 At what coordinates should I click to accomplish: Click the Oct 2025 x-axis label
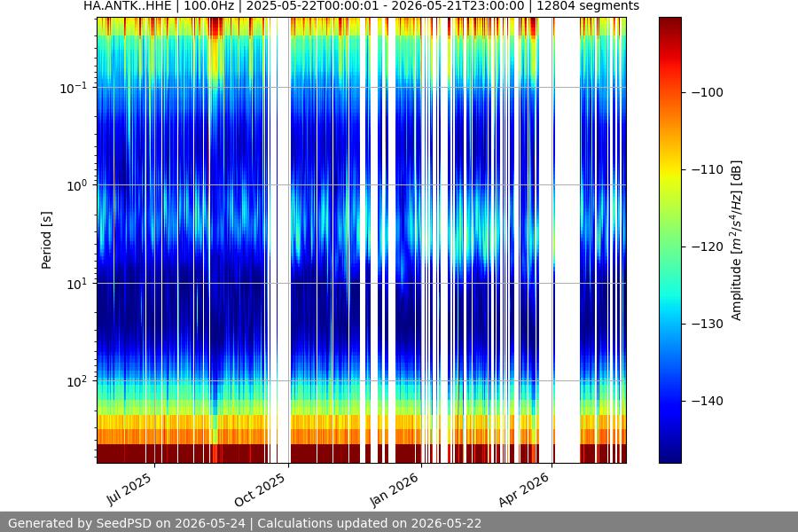tap(260, 489)
